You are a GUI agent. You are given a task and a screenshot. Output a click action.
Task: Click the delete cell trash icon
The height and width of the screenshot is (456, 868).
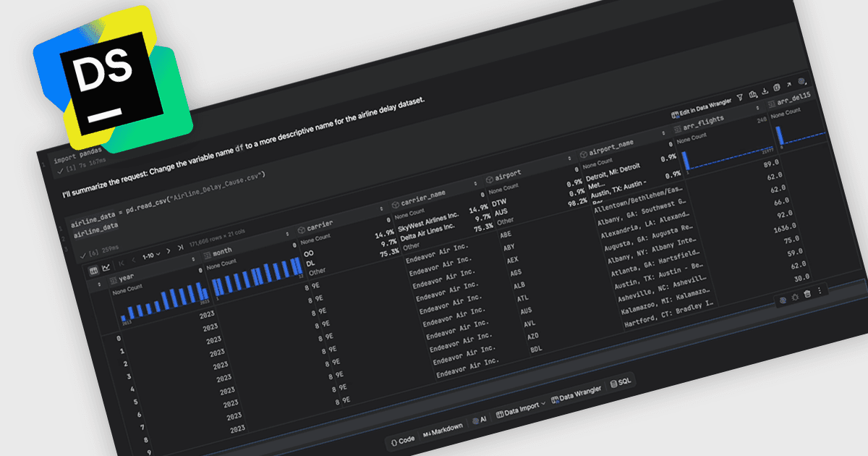coord(807,294)
